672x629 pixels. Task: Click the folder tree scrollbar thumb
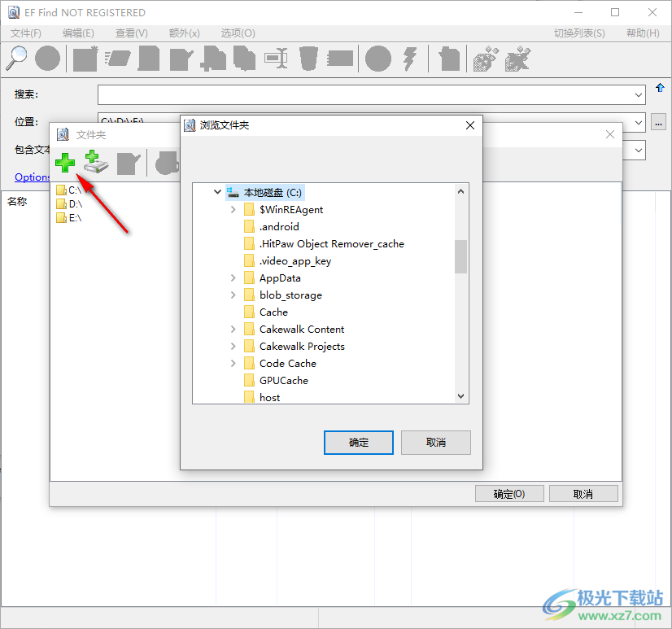tap(460, 256)
